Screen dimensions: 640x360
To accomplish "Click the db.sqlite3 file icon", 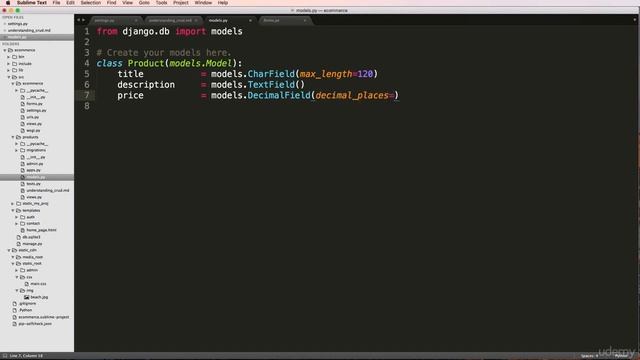I will click(x=18, y=237).
